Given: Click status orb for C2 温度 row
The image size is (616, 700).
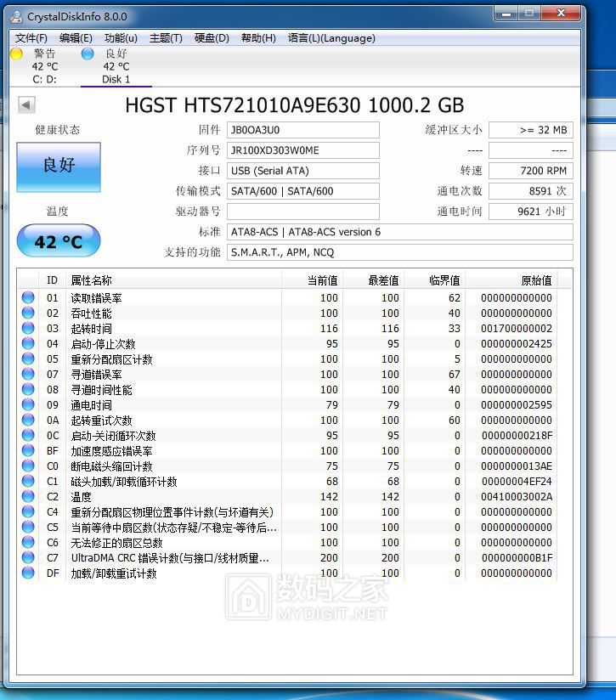Looking at the screenshot, I should point(28,496).
